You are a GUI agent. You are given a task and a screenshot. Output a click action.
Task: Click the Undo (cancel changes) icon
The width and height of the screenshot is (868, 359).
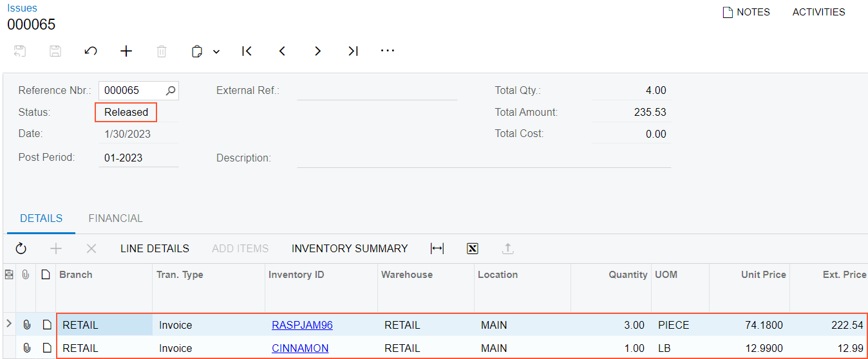point(91,51)
